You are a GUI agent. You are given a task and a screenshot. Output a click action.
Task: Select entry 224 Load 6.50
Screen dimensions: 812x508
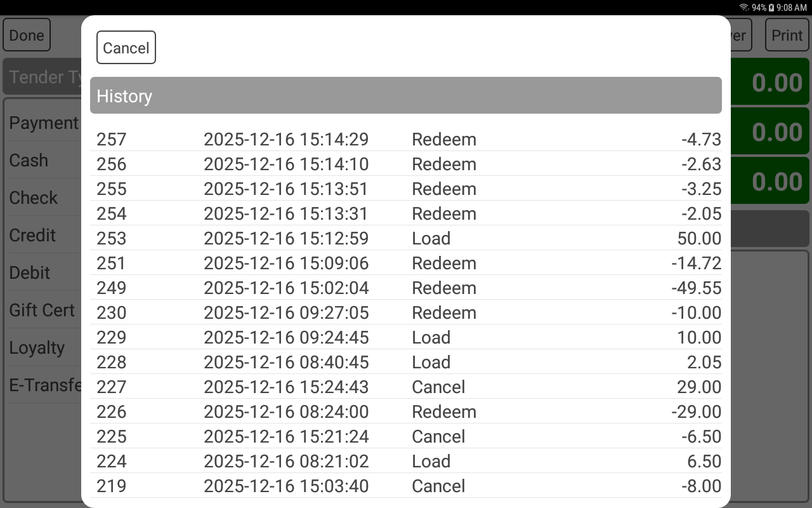click(406, 461)
